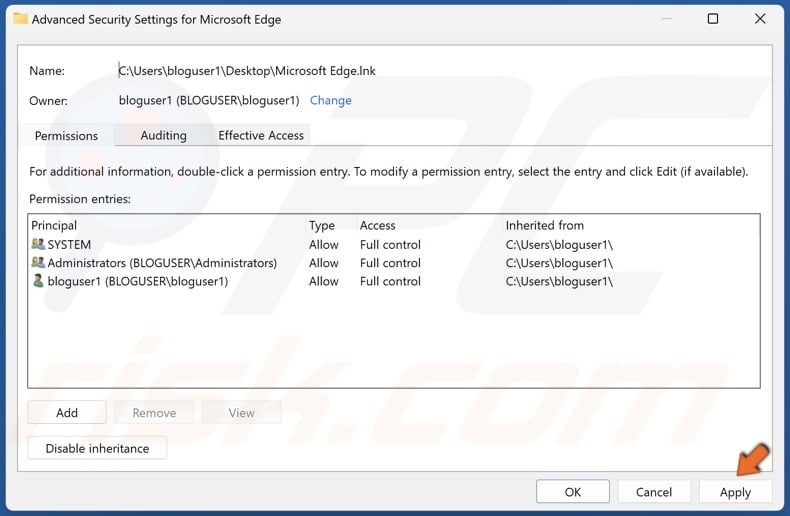Click the Administrators group icon
The height and width of the screenshot is (516, 790).
tap(38, 263)
